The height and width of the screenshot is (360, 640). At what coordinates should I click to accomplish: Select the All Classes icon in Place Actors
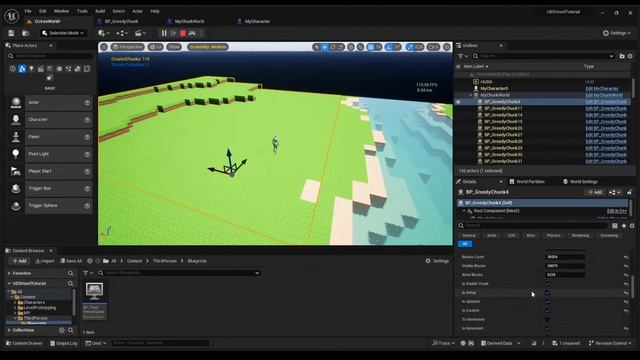click(50, 78)
